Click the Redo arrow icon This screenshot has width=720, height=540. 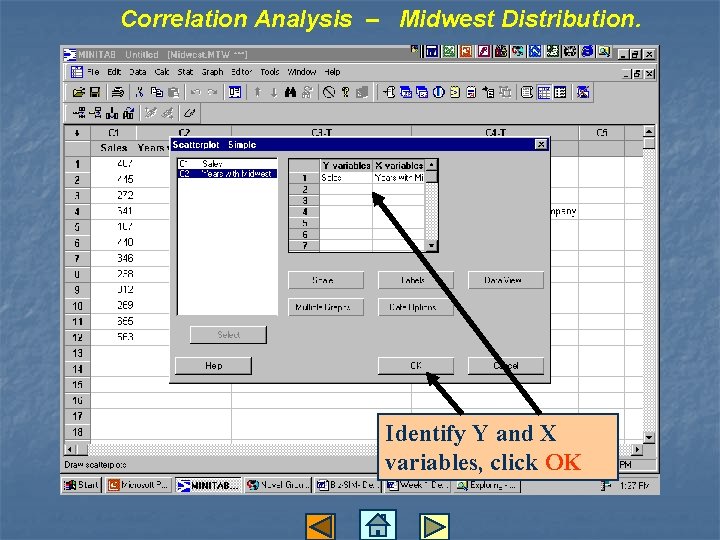point(212,92)
